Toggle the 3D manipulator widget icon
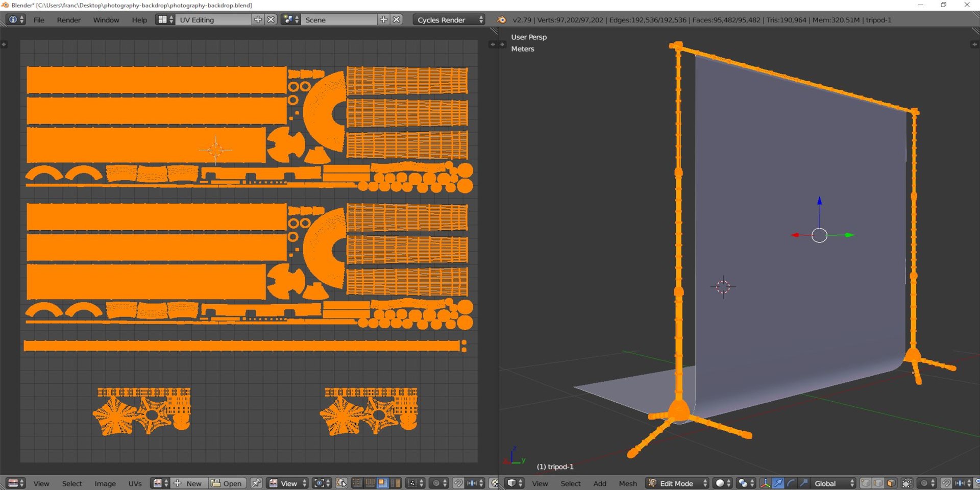The height and width of the screenshot is (490, 980). pos(766,483)
